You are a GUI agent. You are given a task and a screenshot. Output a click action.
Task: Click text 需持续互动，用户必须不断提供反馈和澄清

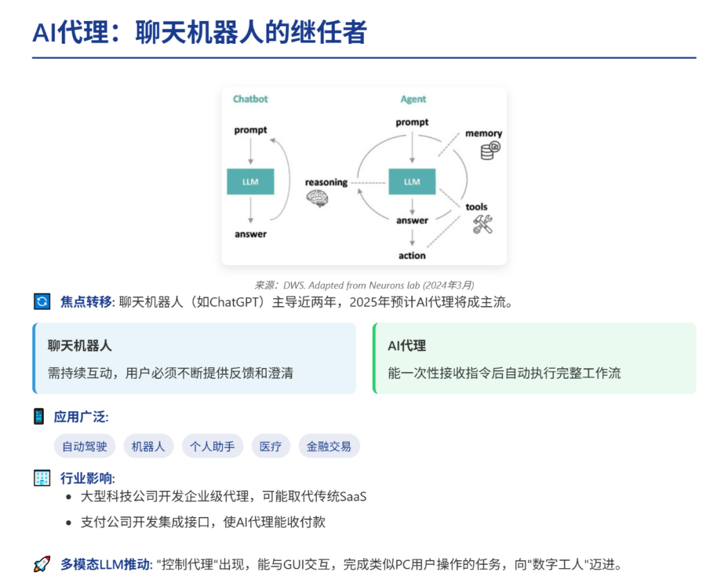tap(171, 373)
